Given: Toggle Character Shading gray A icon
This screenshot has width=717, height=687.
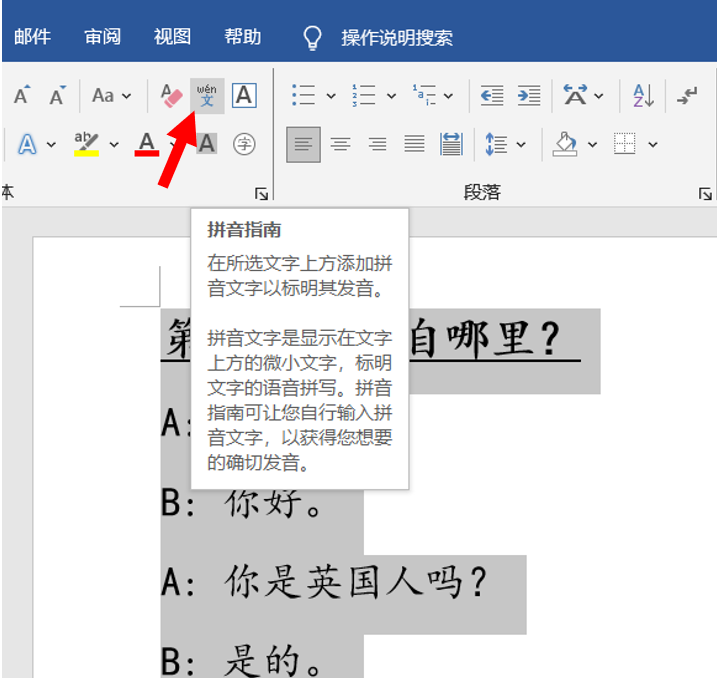Looking at the screenshot, I should pos(207,144).
